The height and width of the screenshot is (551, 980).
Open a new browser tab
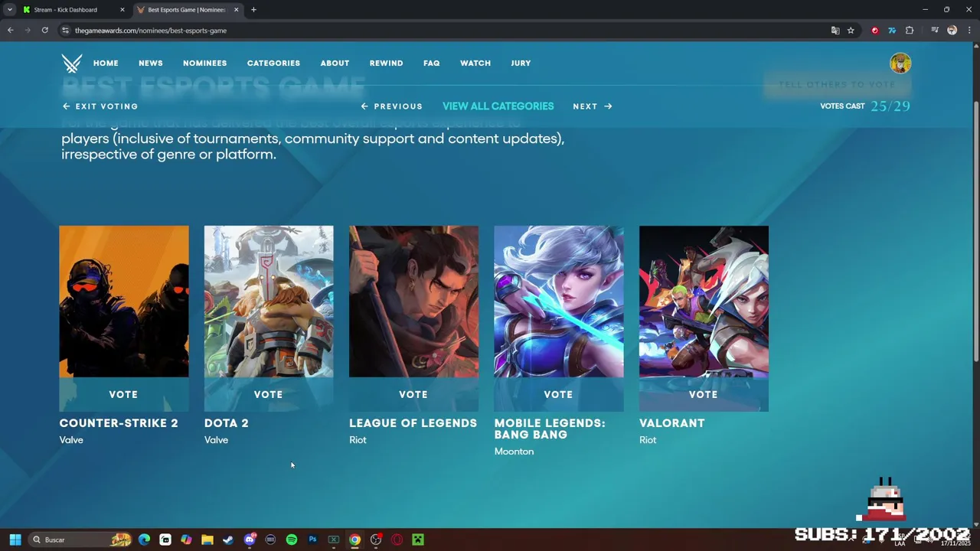click(x=253, y=10)
